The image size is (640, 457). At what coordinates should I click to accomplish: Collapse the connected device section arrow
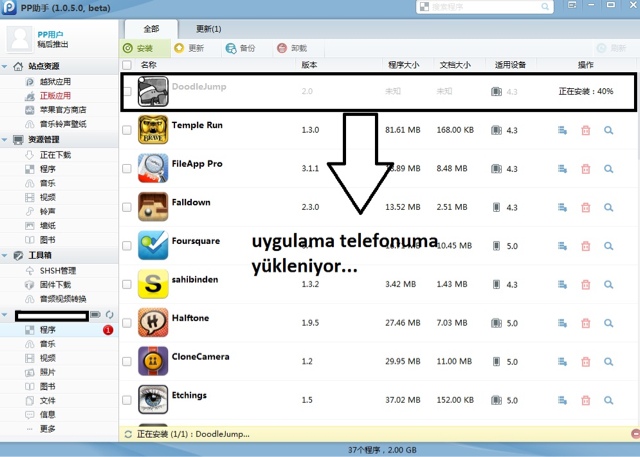[x=4, y=315]
